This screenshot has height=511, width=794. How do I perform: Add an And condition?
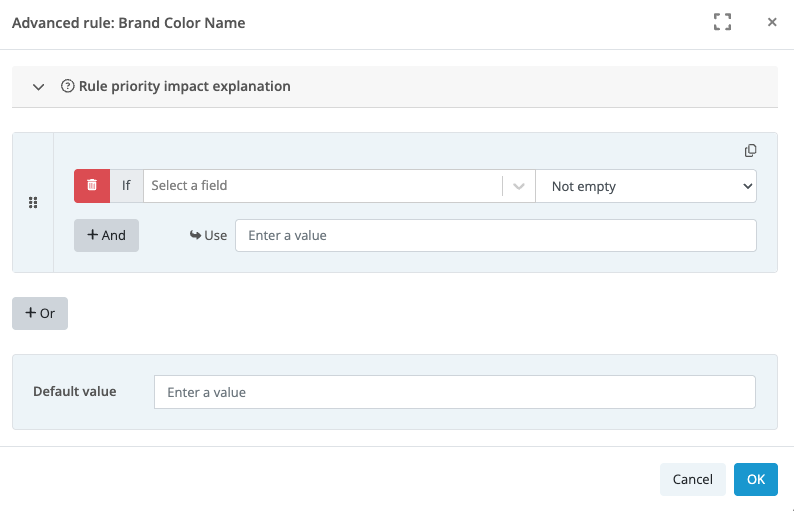pos(106,235)
